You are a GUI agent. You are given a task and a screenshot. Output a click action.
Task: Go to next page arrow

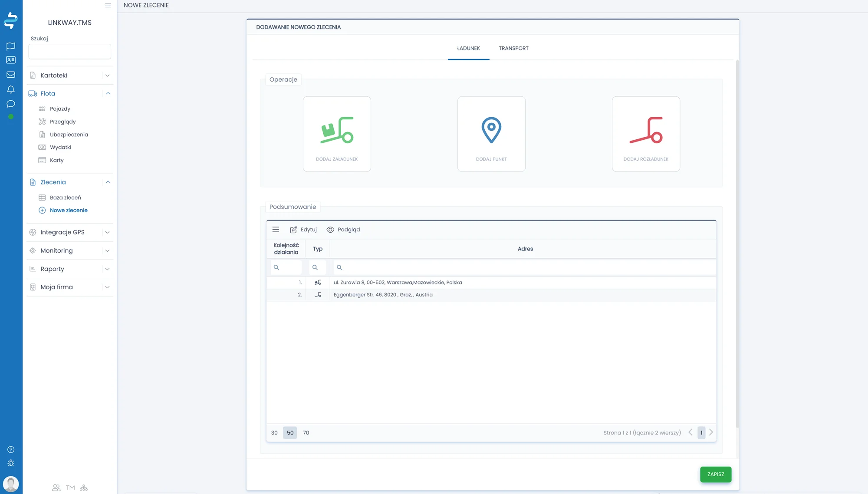711,432
